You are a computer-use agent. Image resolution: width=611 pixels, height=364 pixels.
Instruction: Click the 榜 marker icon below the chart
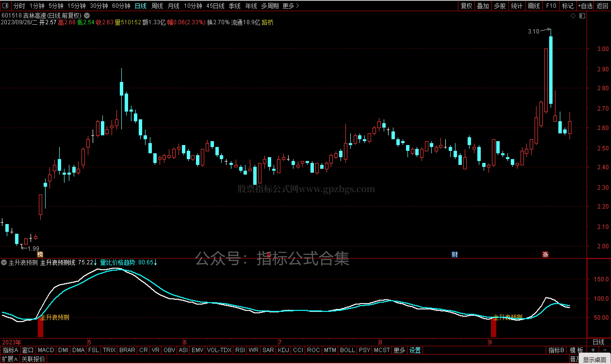click(x=40, y=254)
